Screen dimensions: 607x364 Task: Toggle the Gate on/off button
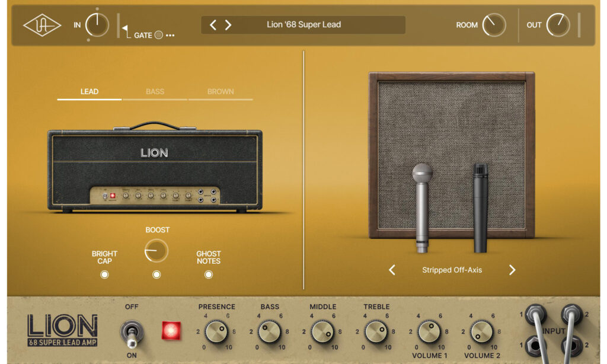pos(158,35)
